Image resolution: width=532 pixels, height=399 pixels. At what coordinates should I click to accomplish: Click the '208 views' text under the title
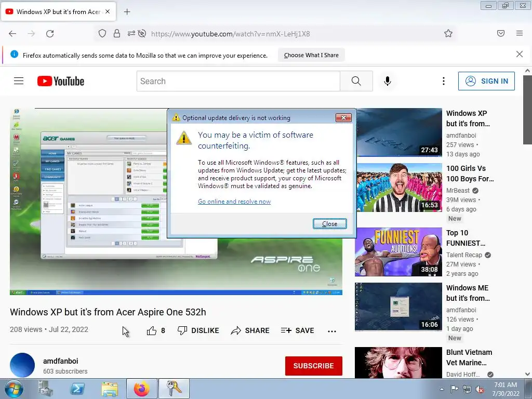coord(26,329)
